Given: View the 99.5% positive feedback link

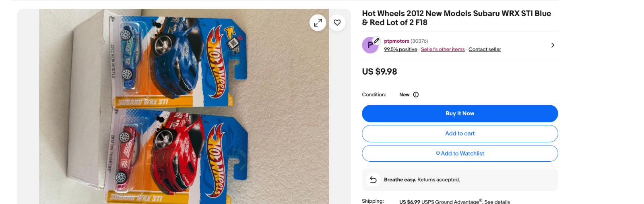Looking at the screenshot, I should point(400,50).
